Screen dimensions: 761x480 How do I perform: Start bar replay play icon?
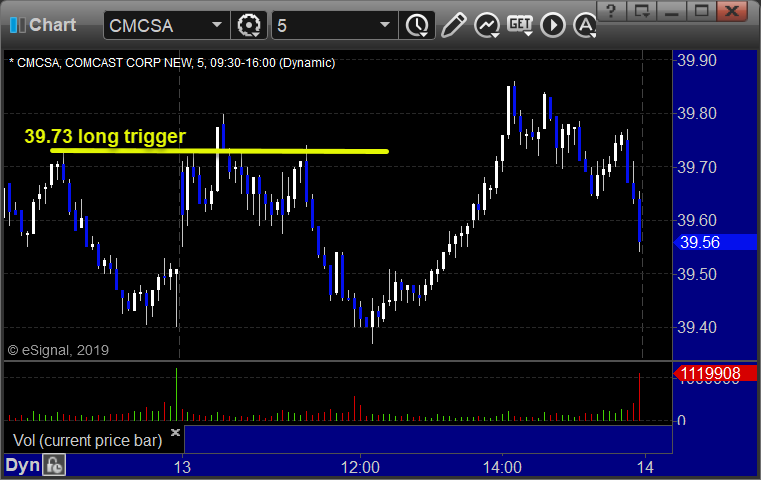(553, 25)
